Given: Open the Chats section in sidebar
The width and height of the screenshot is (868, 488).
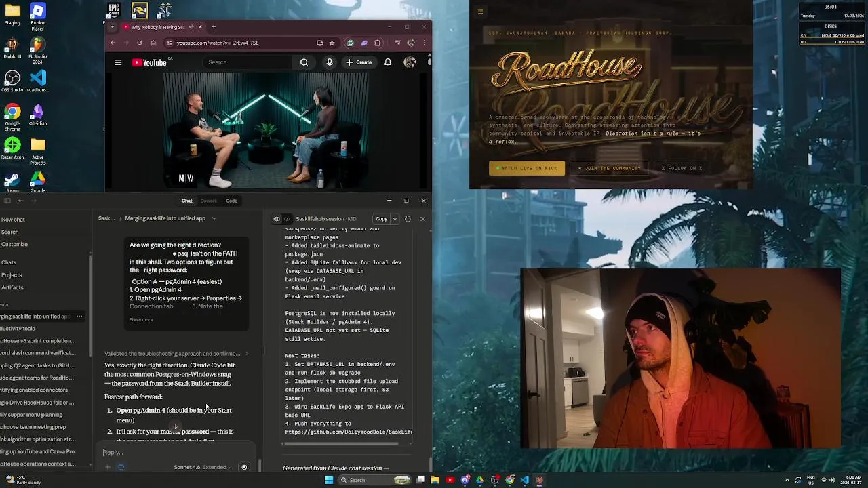Looking at the screenshot, I should 8,262.
